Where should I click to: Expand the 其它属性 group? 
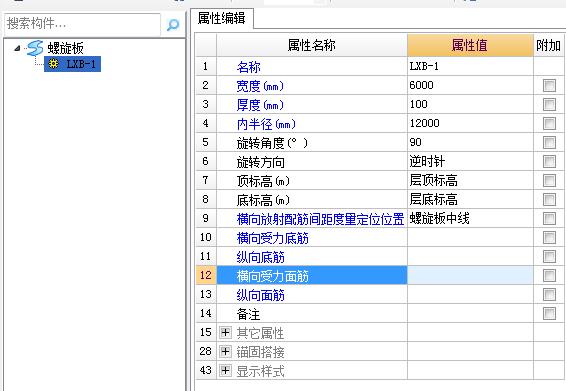click(225, 332)
